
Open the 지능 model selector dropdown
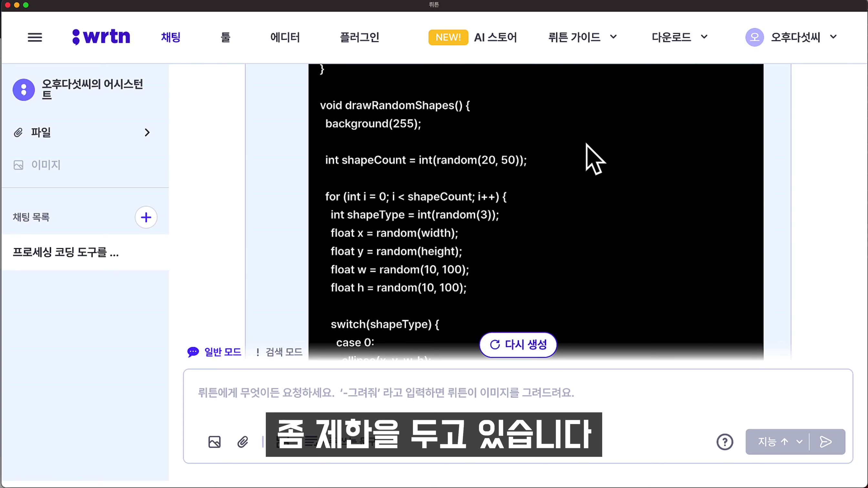click(x=777, y=442)
